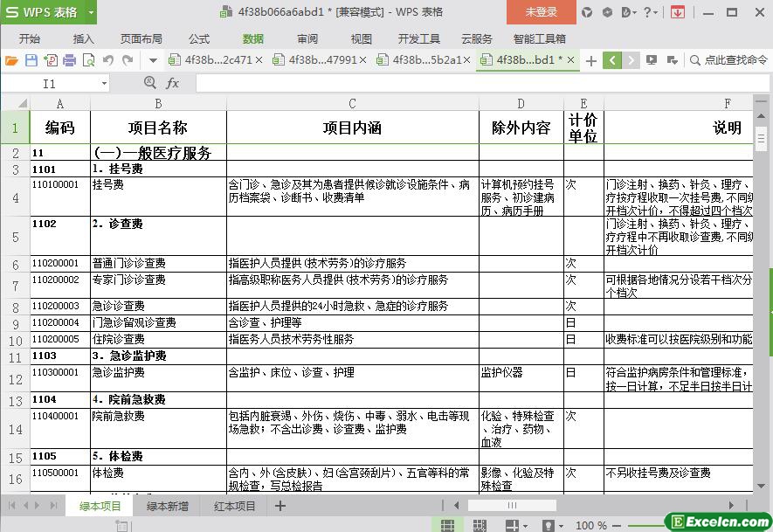Open a new document tab with plus
The width and height of the screenshot is (773, 532).
pos(591,60)
